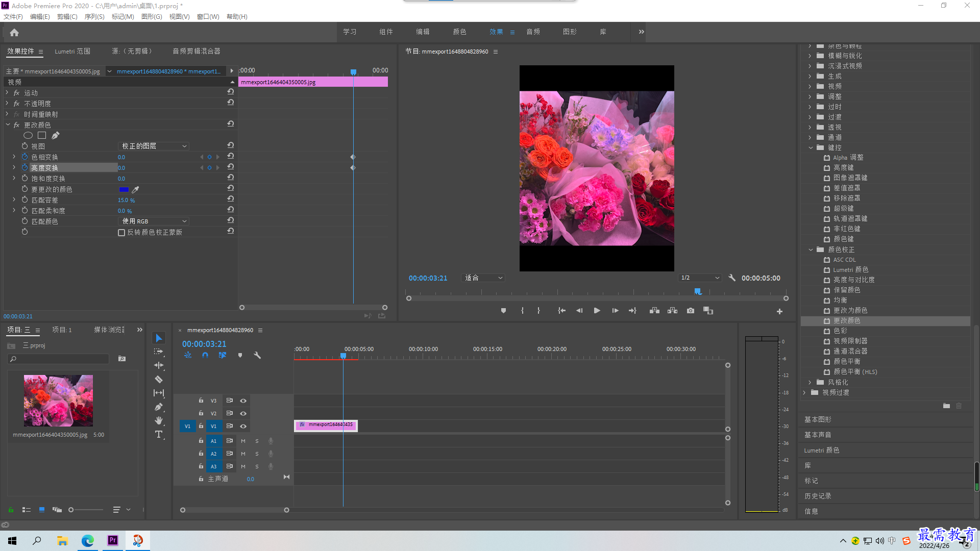Select the Selection tool arrow
This screenshot has width=980, height=551.
(x=159, y=338)
